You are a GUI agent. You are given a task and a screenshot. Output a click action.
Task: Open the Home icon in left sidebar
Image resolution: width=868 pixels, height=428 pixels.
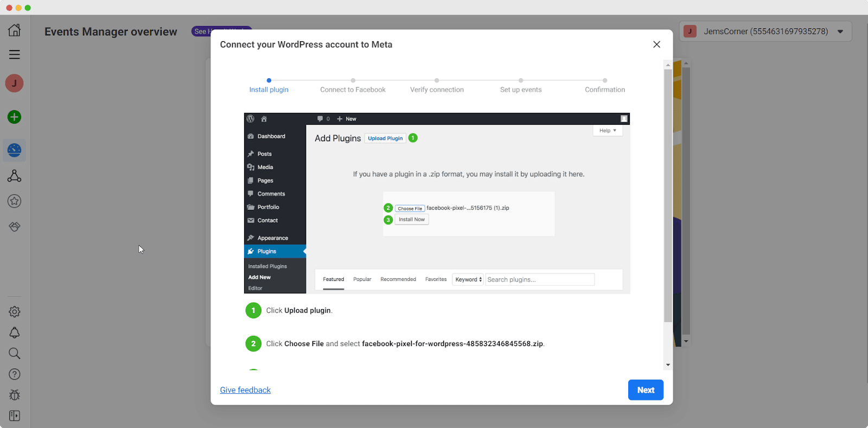pos(15,30)
